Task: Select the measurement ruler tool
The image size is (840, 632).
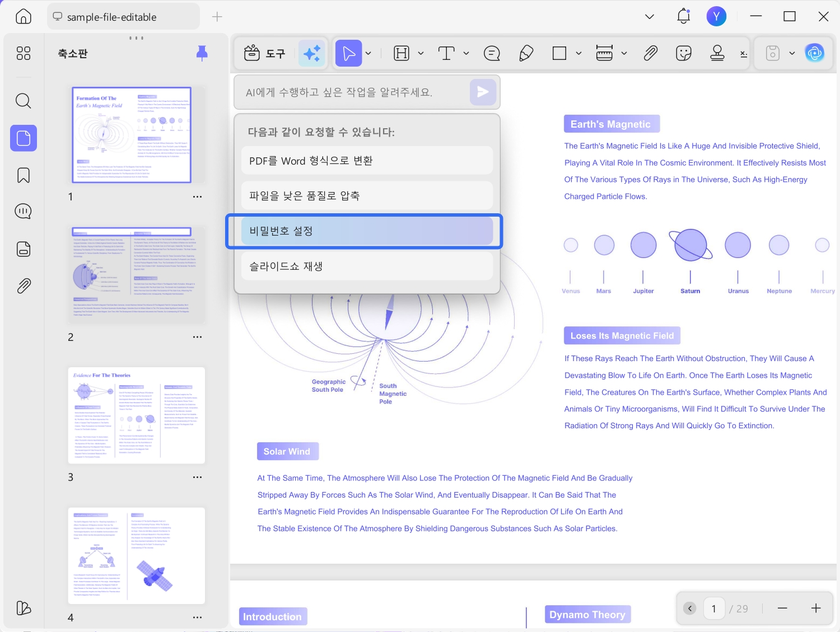Action: (x=604, y=53)
